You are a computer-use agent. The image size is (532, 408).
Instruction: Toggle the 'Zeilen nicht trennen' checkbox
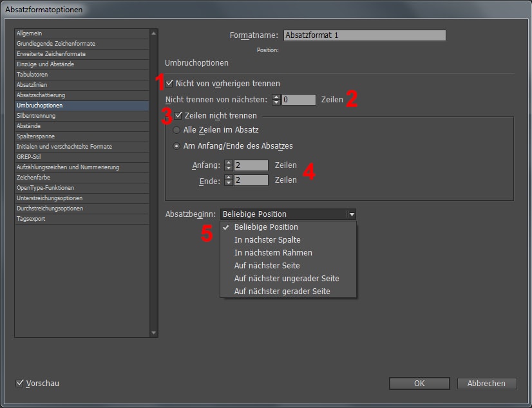click(178, 116)
